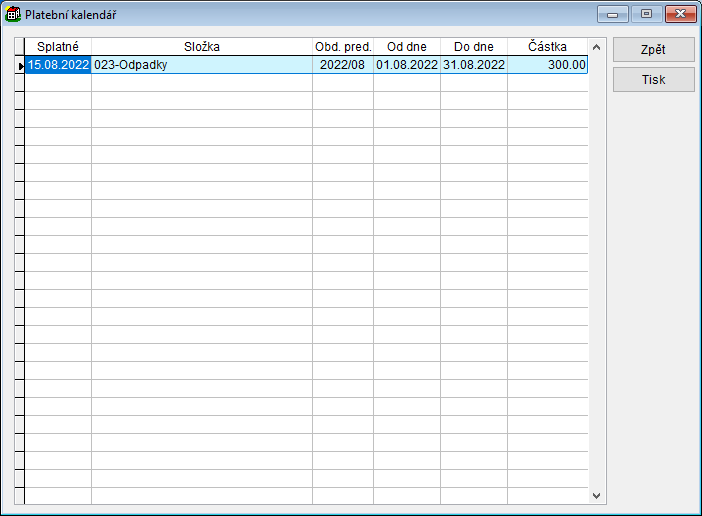The width and height of the screenshot is (702, 516).
Task: Click the 01.08.2022 start date cell
Action: click(407, 65)
